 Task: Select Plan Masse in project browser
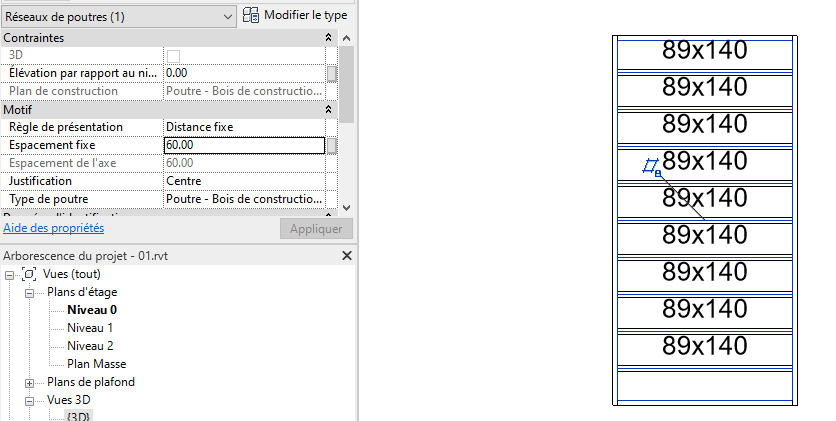[x=97, y=364]
